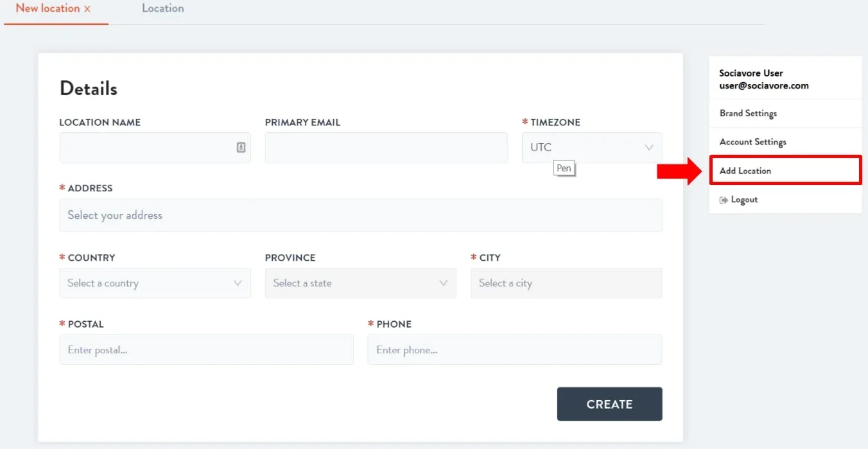Image resolution: width=868 pixels, height=449 pixels.
Task: Open the Select a country dropdown
Action: [x=155, y=283]
